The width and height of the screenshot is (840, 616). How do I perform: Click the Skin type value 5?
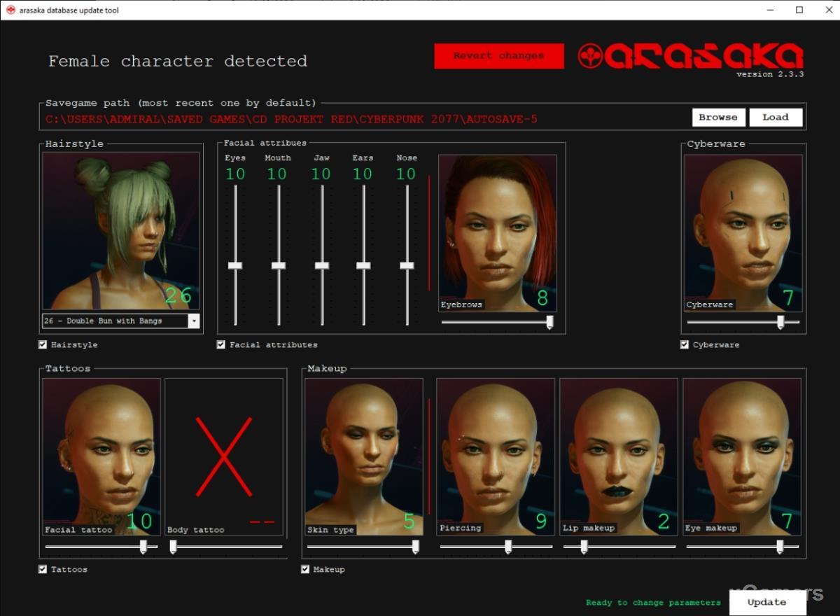point(409,521)
